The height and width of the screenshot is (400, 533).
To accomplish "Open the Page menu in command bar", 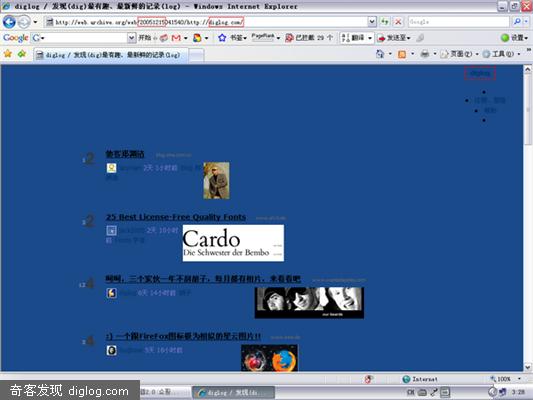I will coord(460,54).
